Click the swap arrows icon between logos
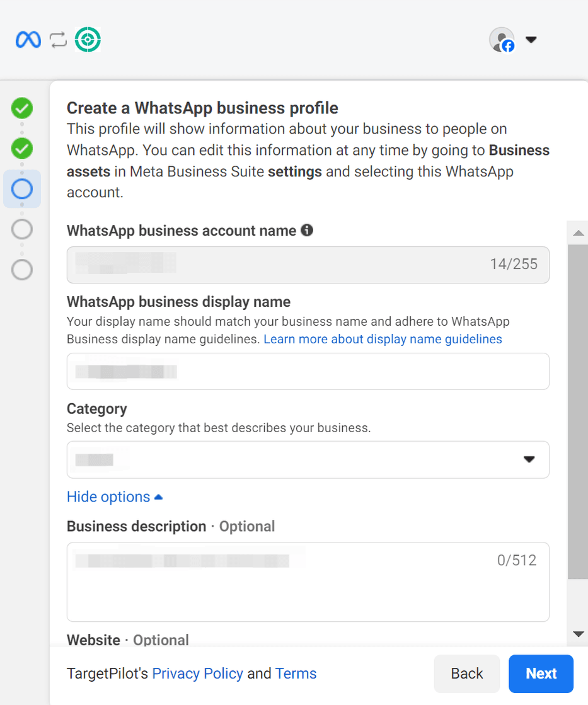The width and height of the screenshot is (588, 705). tap(58, 40)
